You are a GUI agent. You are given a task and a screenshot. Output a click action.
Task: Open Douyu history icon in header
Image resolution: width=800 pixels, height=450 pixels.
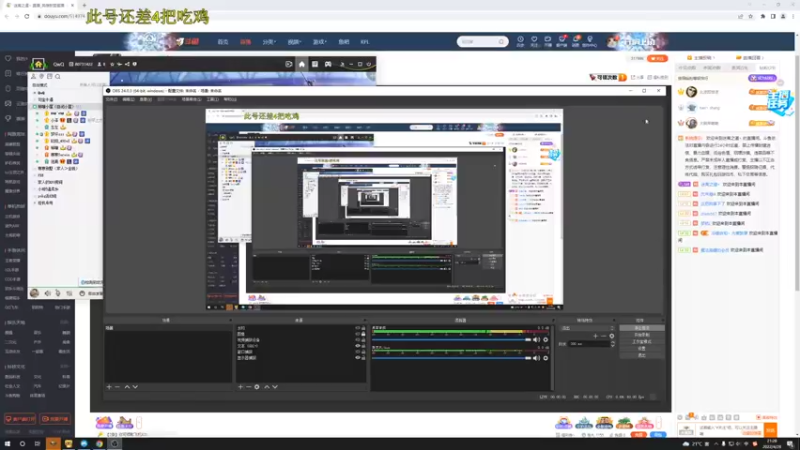coord(520,41)
